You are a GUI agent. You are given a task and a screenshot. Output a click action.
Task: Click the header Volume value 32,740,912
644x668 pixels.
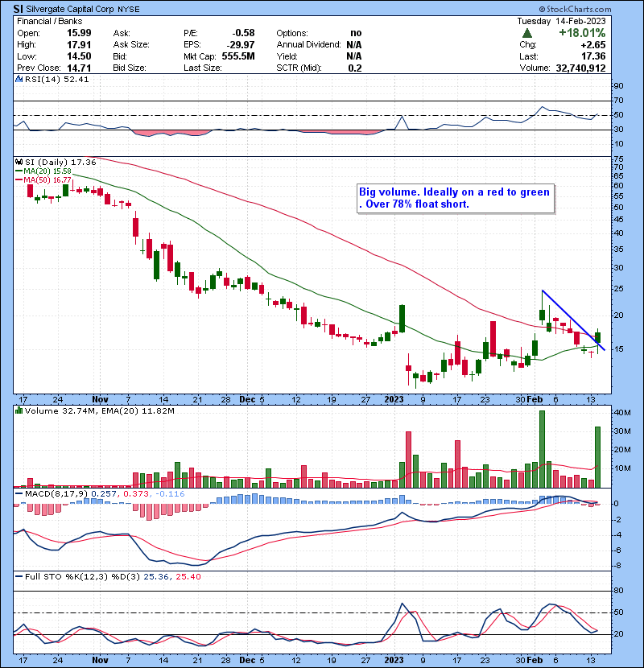pos(580,68)
